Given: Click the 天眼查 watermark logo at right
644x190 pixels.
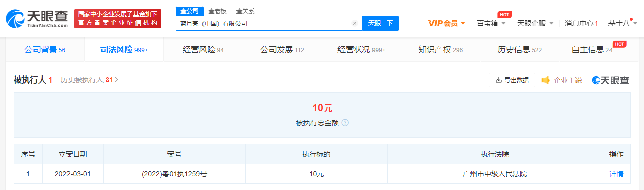Looking at the screenshot, I should tap(611, 80).
